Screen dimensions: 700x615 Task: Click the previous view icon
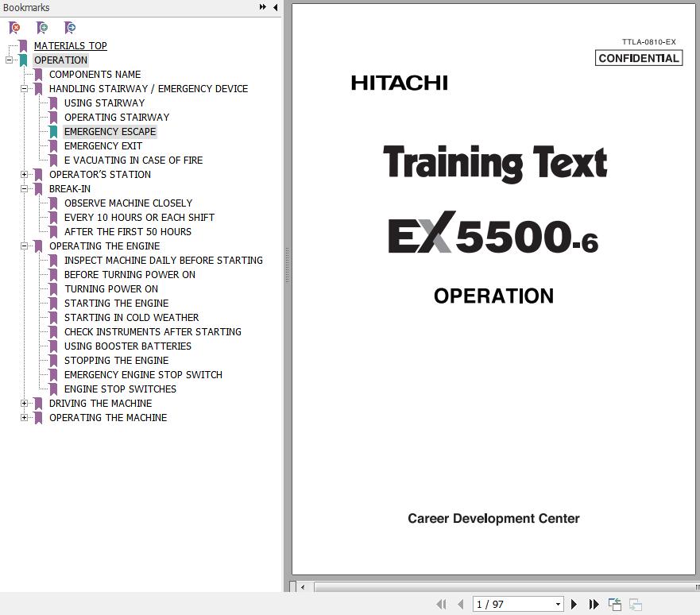615,605
